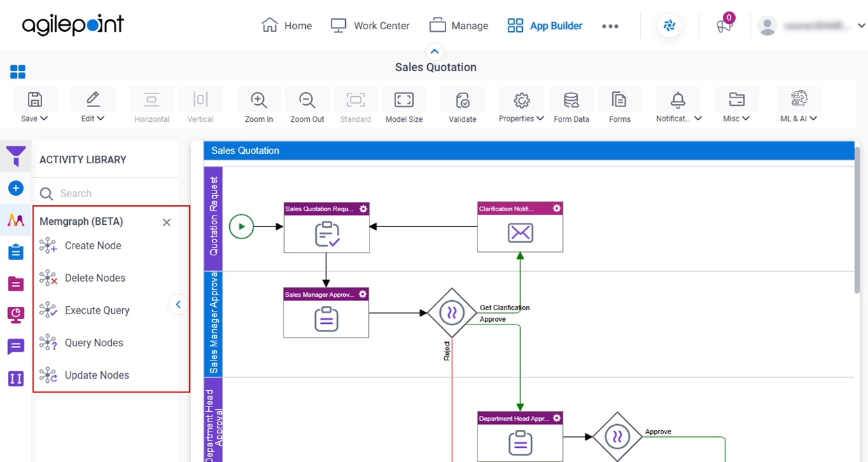Viewport: 868px width, 462px height.
Task: Click the Reject connector label
Action: pyautogui.click(x=447, y=351)
